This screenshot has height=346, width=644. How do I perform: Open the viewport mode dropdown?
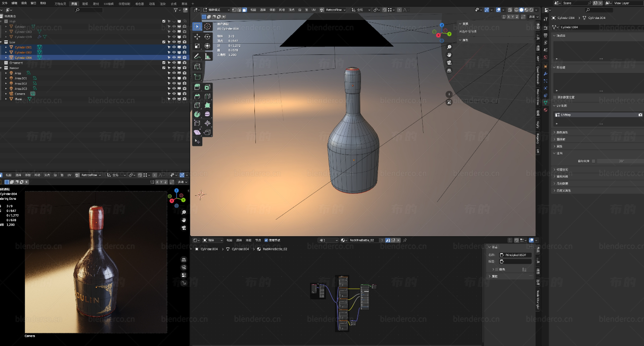click(x=216, y=10)
